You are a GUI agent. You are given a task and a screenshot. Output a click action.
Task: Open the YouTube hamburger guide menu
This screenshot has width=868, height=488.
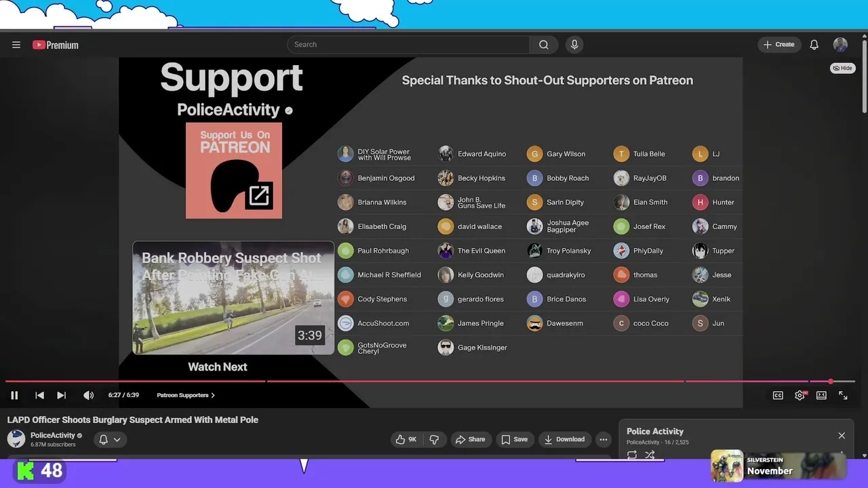click(x=16, y=45)
